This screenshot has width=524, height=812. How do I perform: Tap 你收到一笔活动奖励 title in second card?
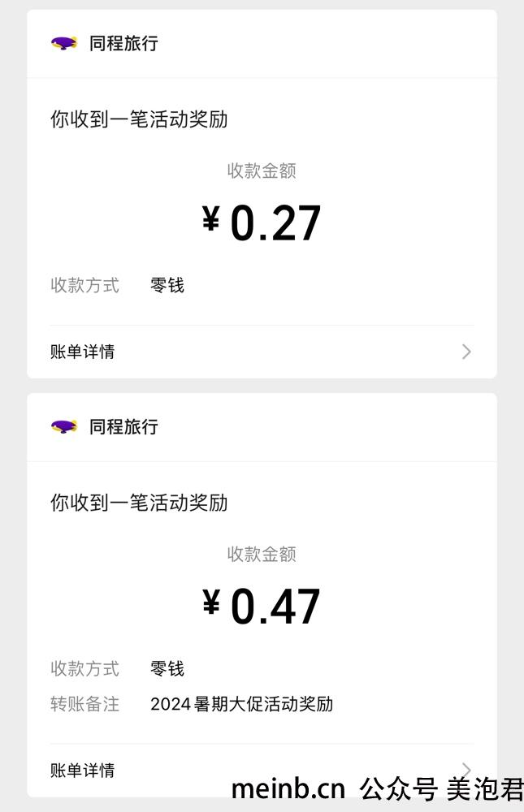(x=139, y=503)
